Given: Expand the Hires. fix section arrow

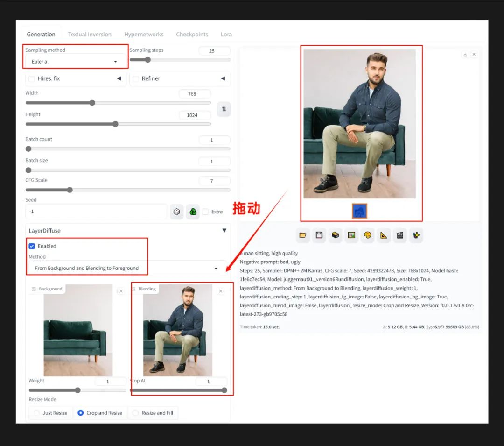Looking at the screenshot, I should pos(119,78).
